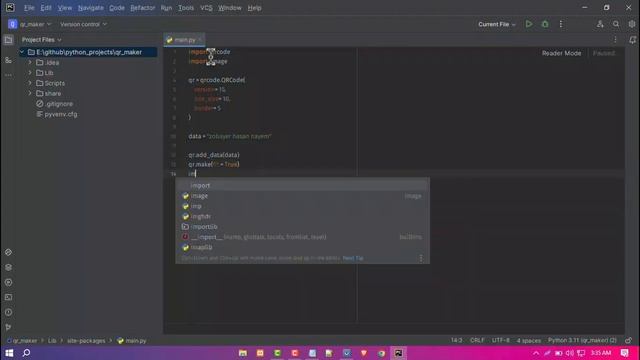Open Windows Start menu
The height and width of the screenshot is (360, 640).
pyautogui.click(x=9, y=353)
